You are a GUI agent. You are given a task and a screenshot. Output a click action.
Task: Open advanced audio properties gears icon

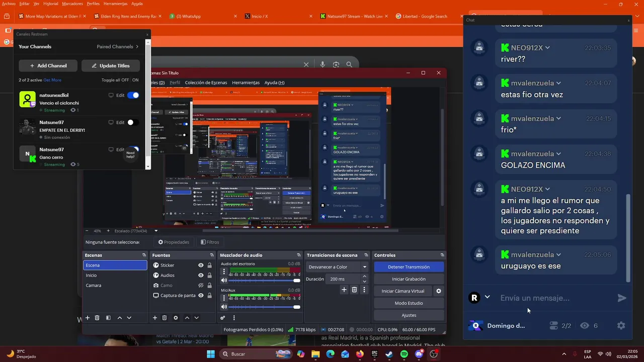point(223,318)
